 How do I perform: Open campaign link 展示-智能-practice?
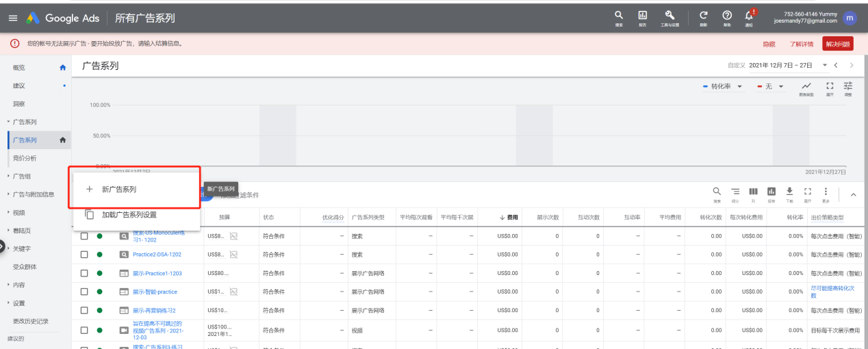[155, 292]
